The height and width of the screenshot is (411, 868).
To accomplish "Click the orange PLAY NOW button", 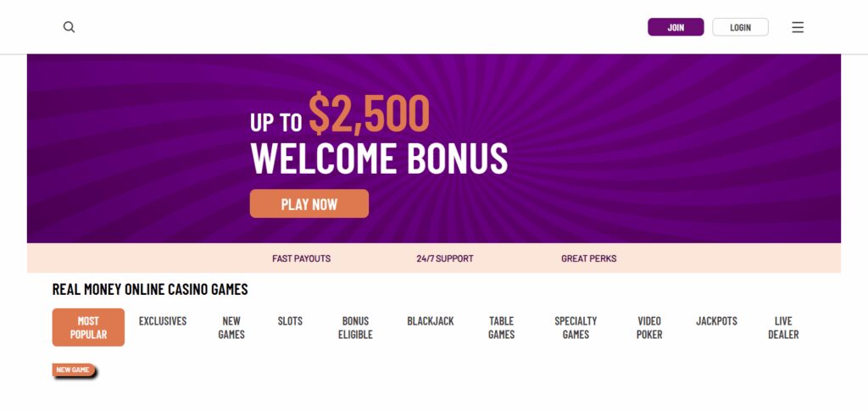I will coord(309,203).
